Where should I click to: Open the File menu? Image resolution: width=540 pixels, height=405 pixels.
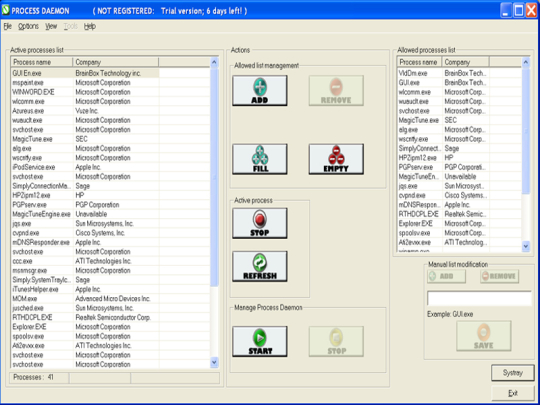tap(8, 26)
